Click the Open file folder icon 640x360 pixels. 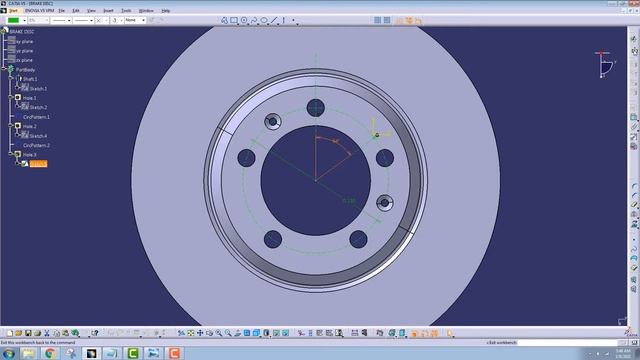(x=19, y=333)
